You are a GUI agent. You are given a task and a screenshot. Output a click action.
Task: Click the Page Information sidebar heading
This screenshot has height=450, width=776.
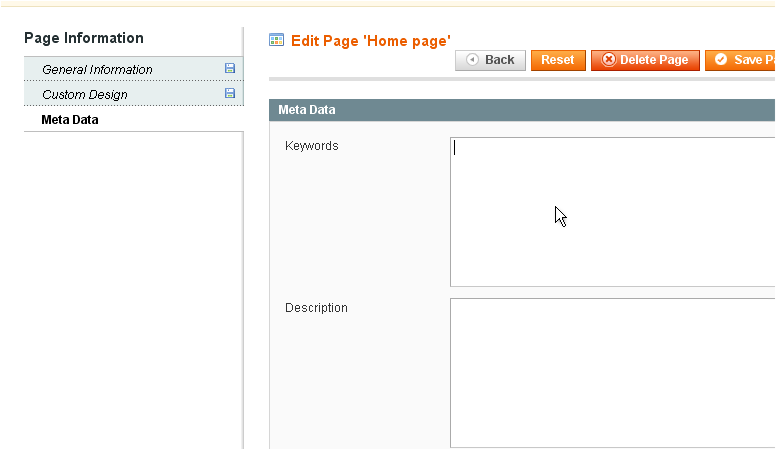84,38
